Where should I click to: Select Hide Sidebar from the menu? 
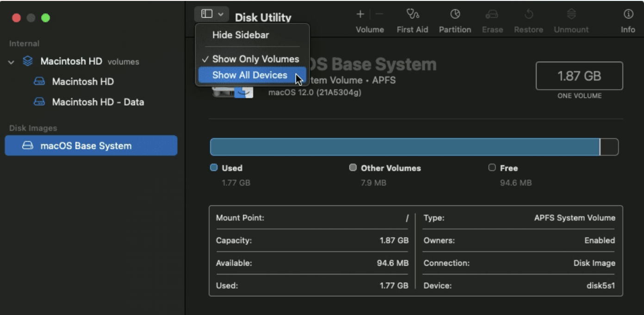pos(236,35)
